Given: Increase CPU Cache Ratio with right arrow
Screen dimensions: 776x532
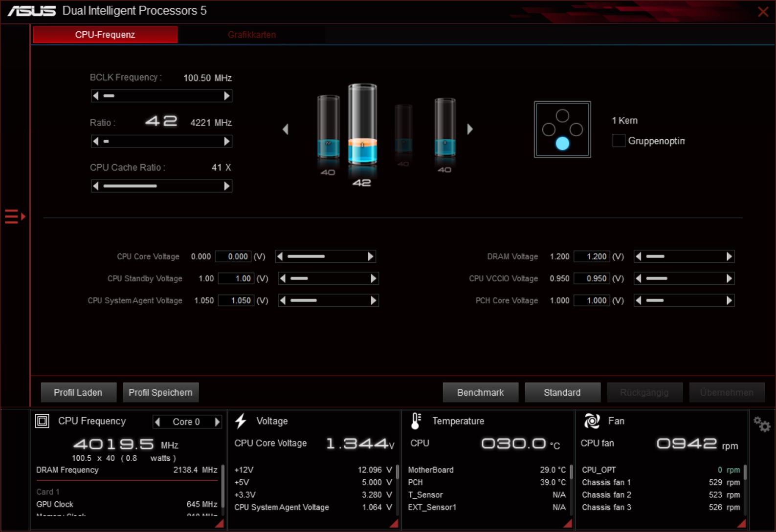Looking at the screenshot, I should [226, 186].
